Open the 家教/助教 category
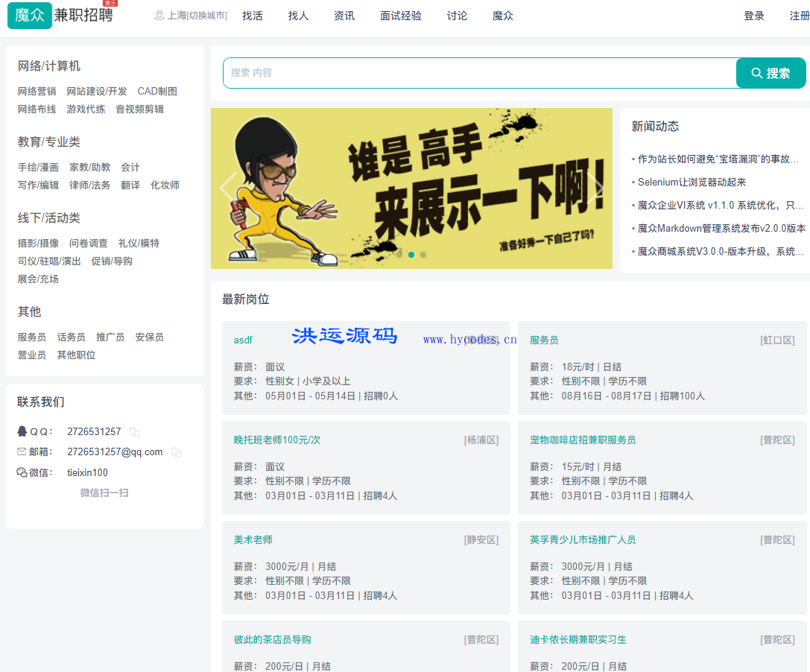The image size is (810, 672). [x=90, y=168]
